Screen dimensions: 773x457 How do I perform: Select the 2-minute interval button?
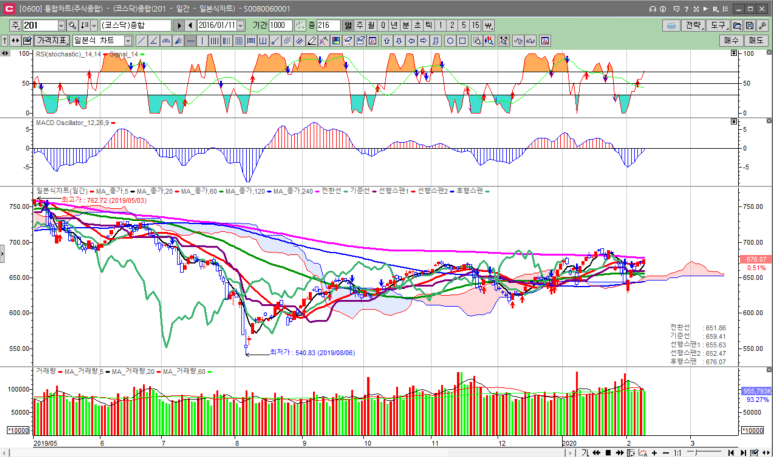pos(452,25)
